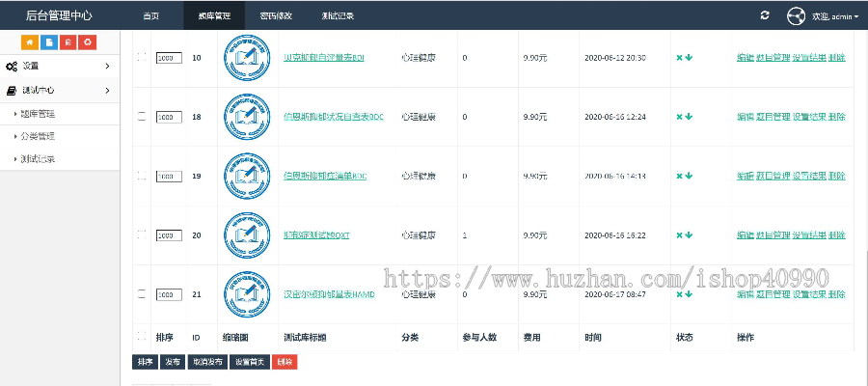Click the orange home icon button

pos(30,42)
